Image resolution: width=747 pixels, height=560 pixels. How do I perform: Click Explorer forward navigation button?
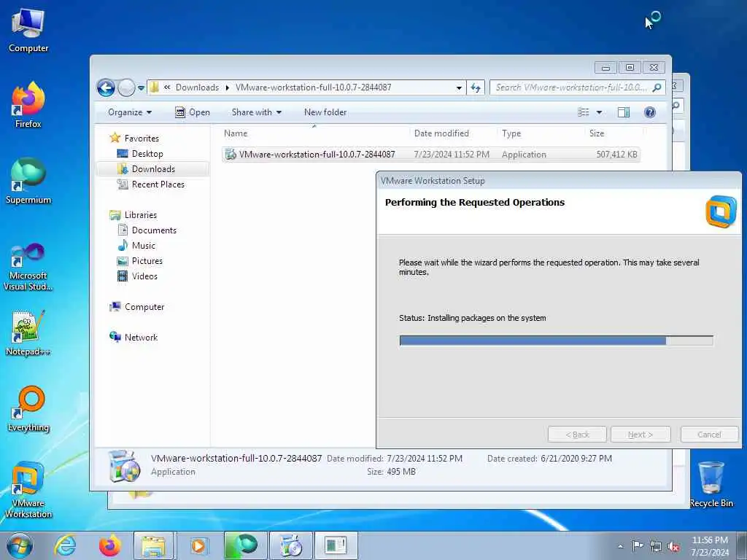point(126,87)
